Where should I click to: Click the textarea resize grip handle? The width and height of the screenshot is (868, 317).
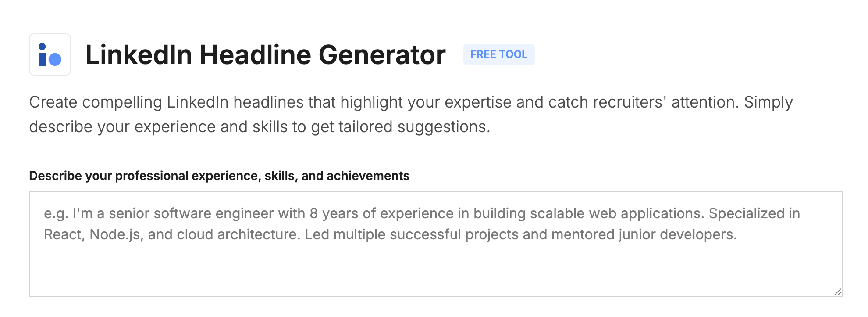[837, 292]
